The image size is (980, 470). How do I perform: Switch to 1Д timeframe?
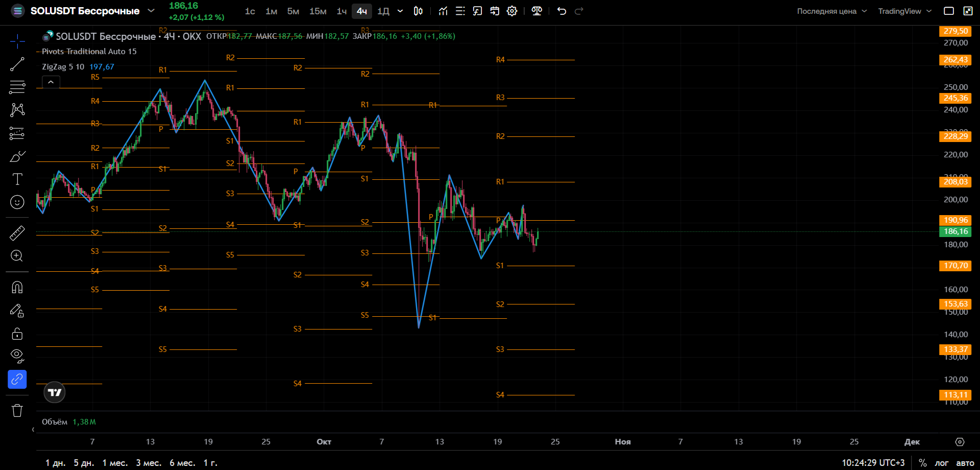point(383,11)
